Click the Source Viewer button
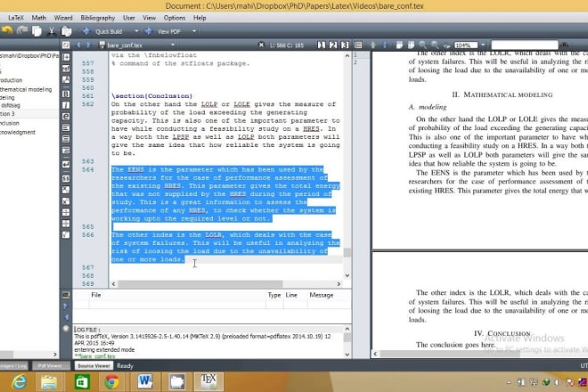Image resolution: width=588 pixels, height=392 pixels. point(94,365)
